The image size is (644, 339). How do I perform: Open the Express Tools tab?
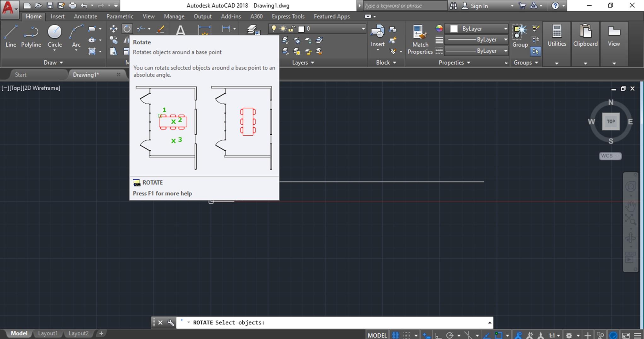coord(288,16)
